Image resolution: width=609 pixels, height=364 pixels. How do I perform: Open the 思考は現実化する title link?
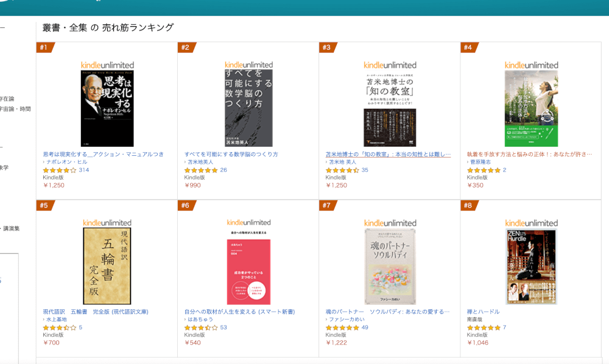pos(103,154)
